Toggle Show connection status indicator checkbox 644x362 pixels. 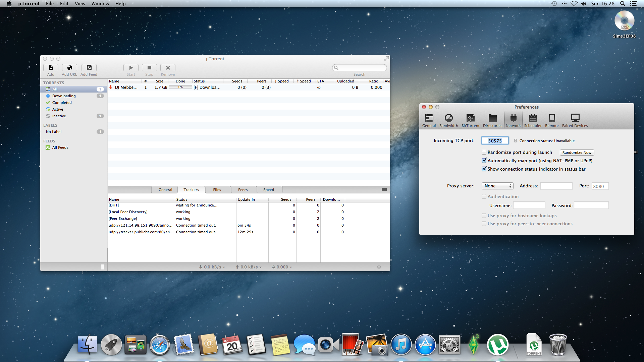pyautogui.click(x=484, y=169)
